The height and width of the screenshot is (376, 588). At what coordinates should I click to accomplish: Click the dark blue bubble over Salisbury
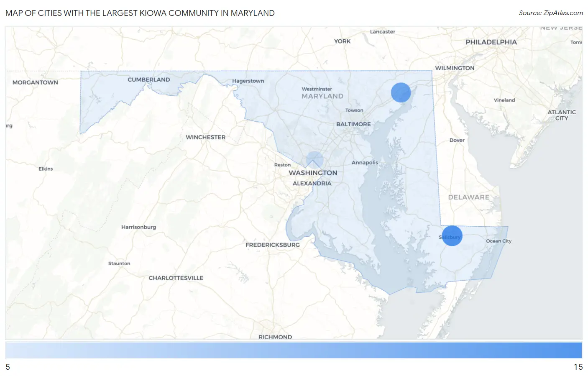(x=452, y=235)
